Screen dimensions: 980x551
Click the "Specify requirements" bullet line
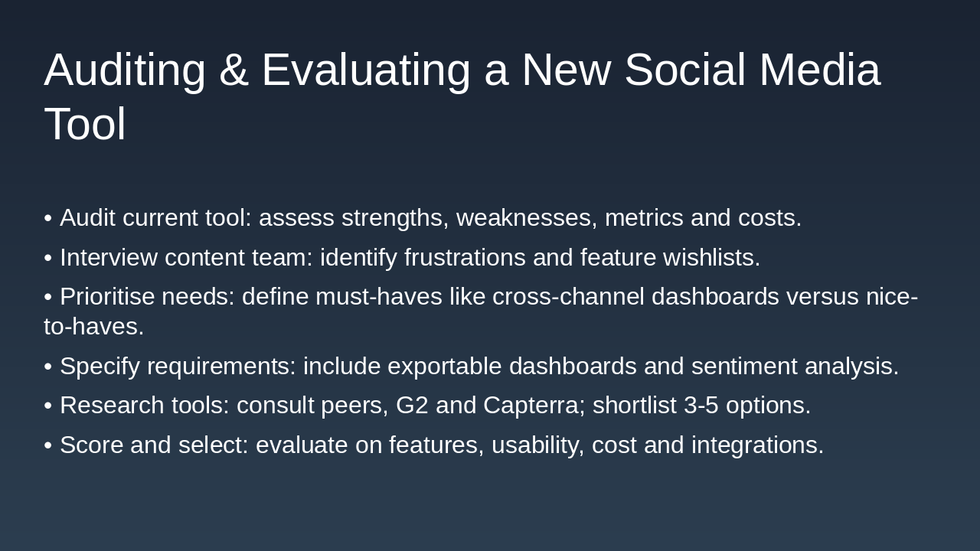pyautogui.click(x=471, y=367)
